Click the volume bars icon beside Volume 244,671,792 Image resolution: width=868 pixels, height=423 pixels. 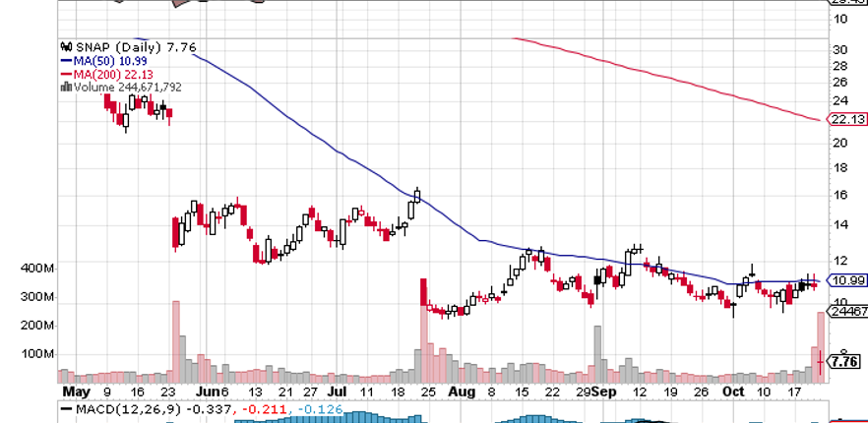[66, 88]
